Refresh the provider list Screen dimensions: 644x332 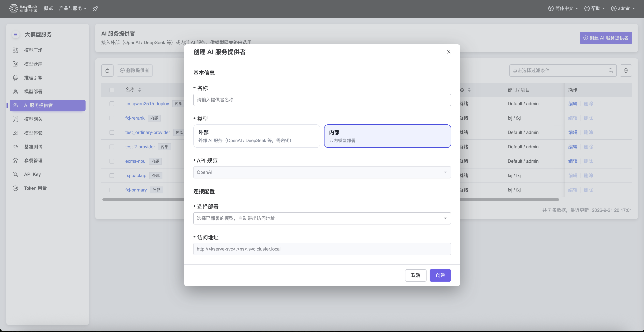coord(107,71)
